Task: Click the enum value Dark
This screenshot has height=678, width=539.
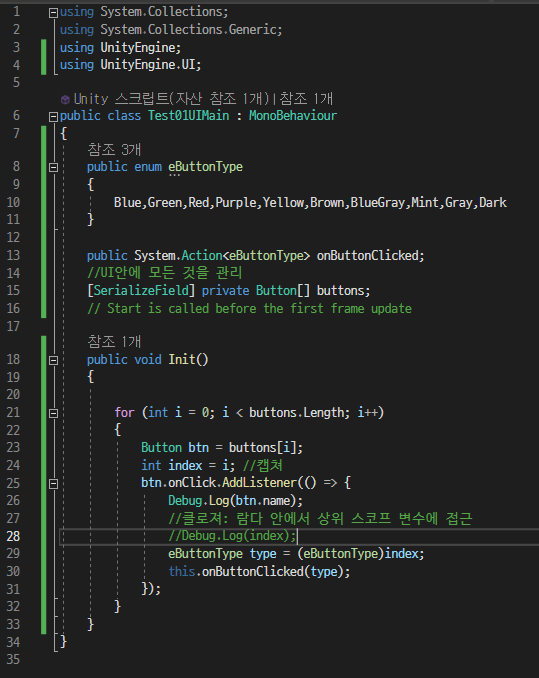Action: (x=493, y=202)
